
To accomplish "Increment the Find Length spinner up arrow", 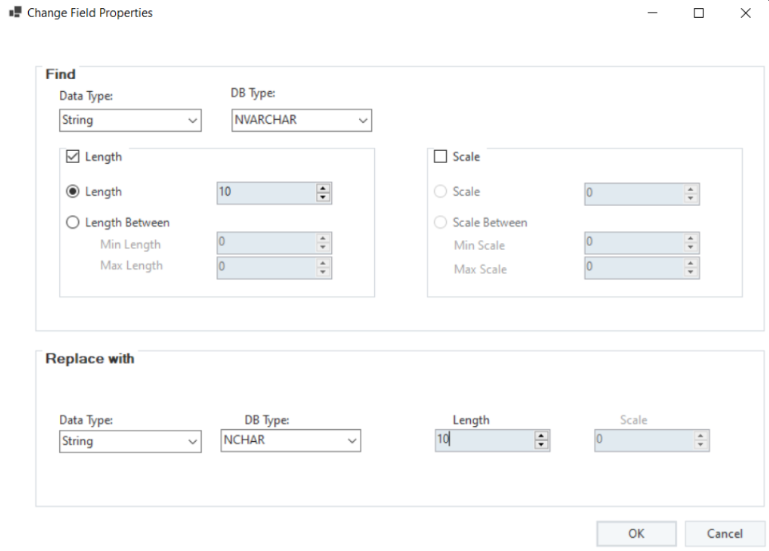I will (x=323, y=188).
